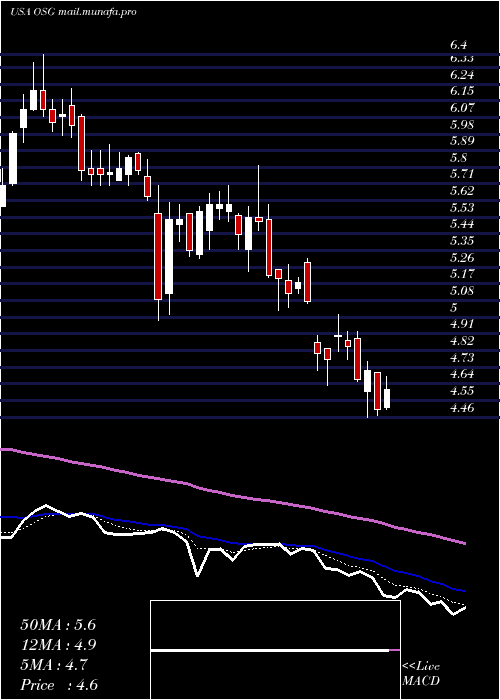The width and height of the screenshot is (500, 700).
Task: Click the 'USA OSG mail.munafa.pro' chart title
Action: point(73,12)
